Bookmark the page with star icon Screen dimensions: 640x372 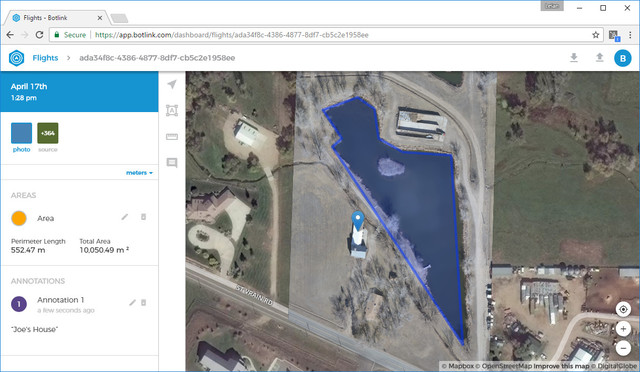pyautogui.click(x=596, y=35)
